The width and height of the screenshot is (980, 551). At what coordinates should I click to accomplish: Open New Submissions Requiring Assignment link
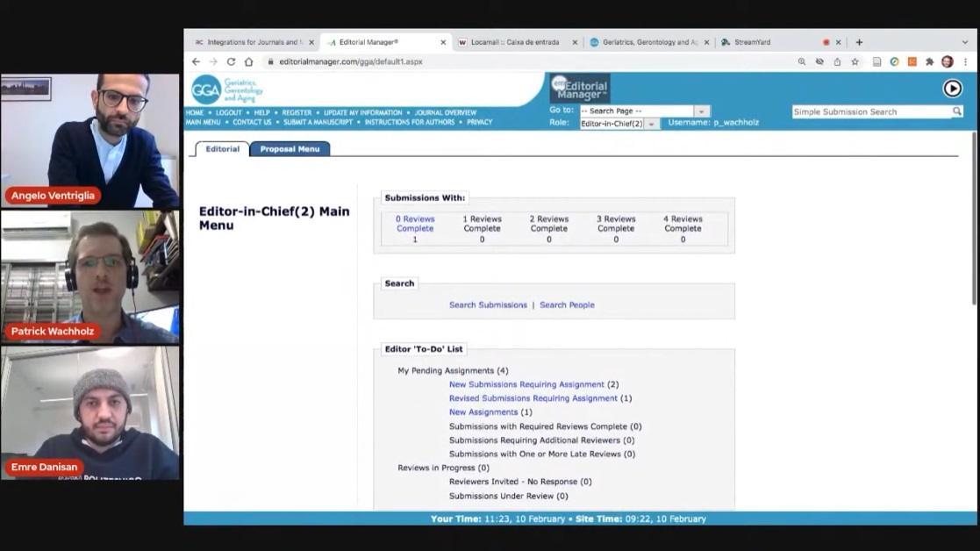point(526,384)
